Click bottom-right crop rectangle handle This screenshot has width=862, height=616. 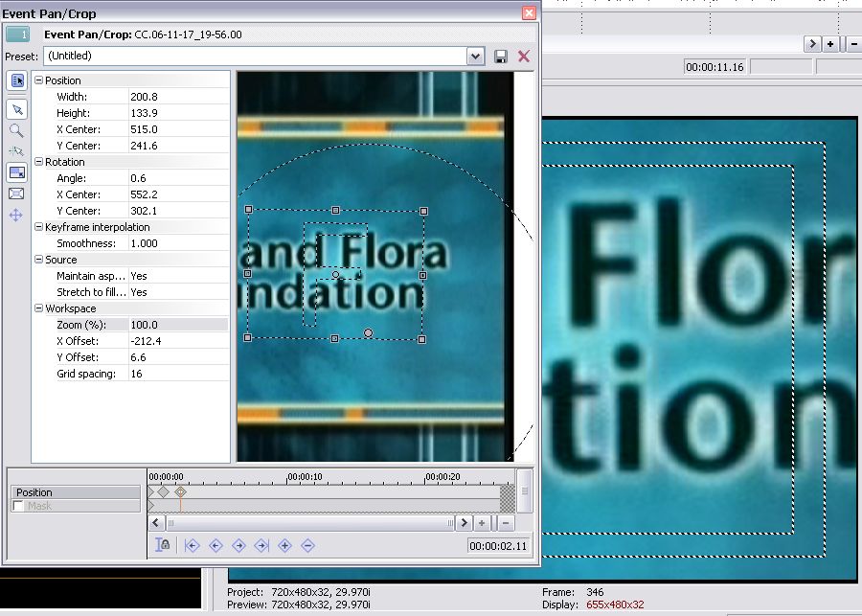[421, 339]
